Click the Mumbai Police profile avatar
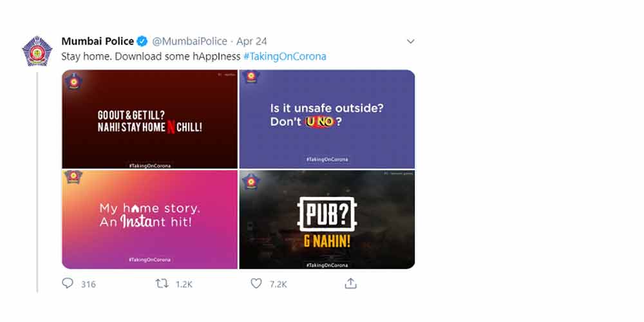The height and width of the screenshot is (322, 644). 37,51
